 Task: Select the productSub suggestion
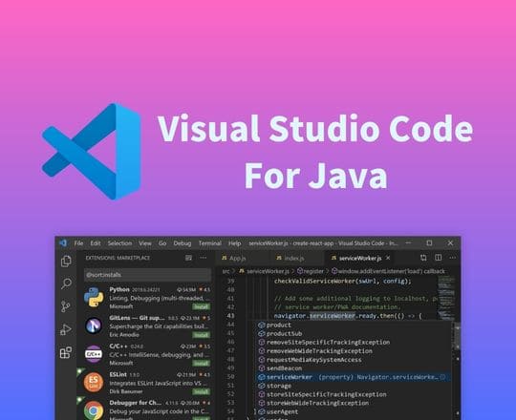[x=354, y=333]
